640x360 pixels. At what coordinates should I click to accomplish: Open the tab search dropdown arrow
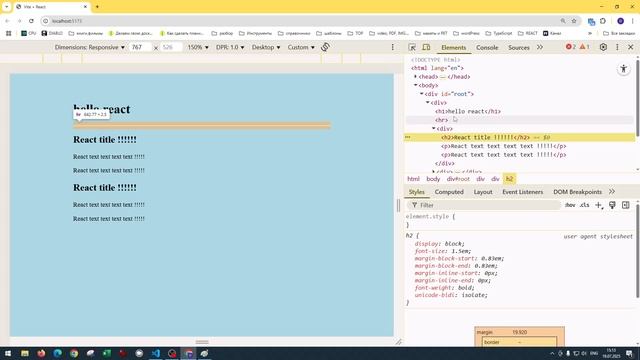(x=7, y=7)
